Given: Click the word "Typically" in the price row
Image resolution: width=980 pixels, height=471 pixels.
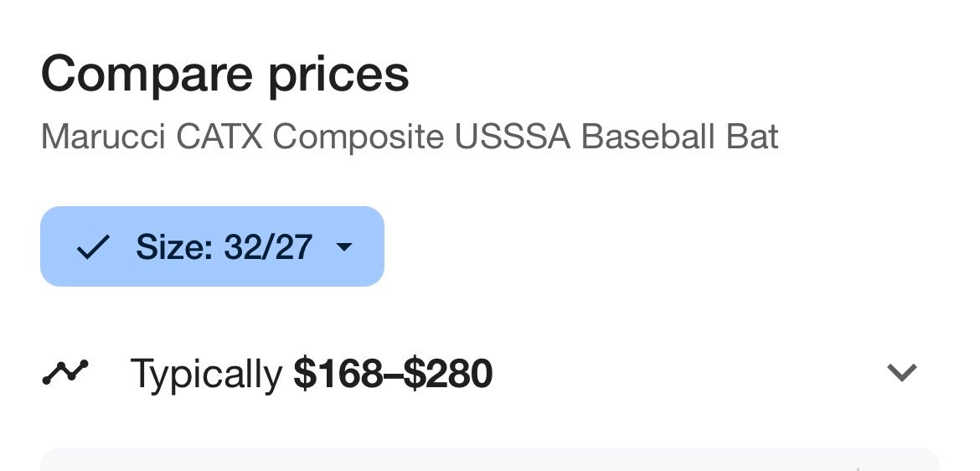Looking at the screenshot, I should click(x=206, y=374).
